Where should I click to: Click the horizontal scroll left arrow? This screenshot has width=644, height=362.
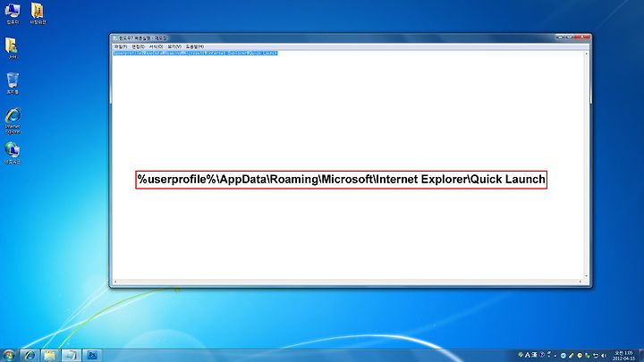[115, 282]
